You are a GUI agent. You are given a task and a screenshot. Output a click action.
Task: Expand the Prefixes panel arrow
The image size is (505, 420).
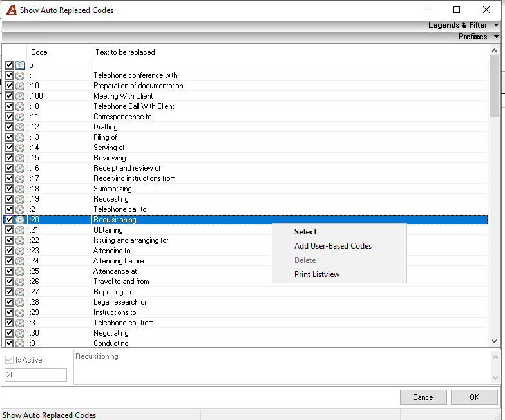(496, 37)
